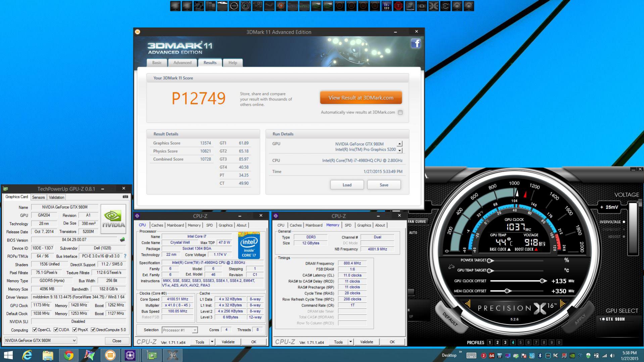This screenshot has height=362, width=644.
Task: Click GPU Clock Offset slider handle
Action: (x=543, y=281)
